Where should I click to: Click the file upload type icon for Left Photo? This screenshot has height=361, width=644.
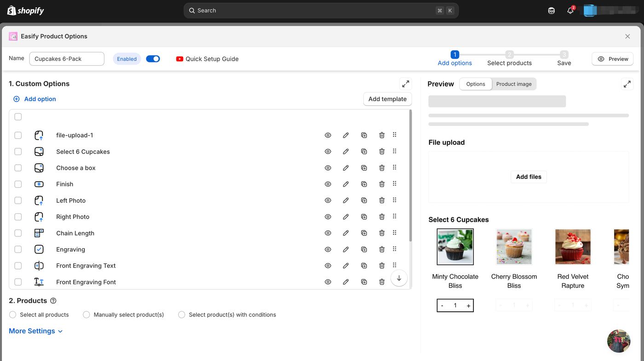coord(39,201)
